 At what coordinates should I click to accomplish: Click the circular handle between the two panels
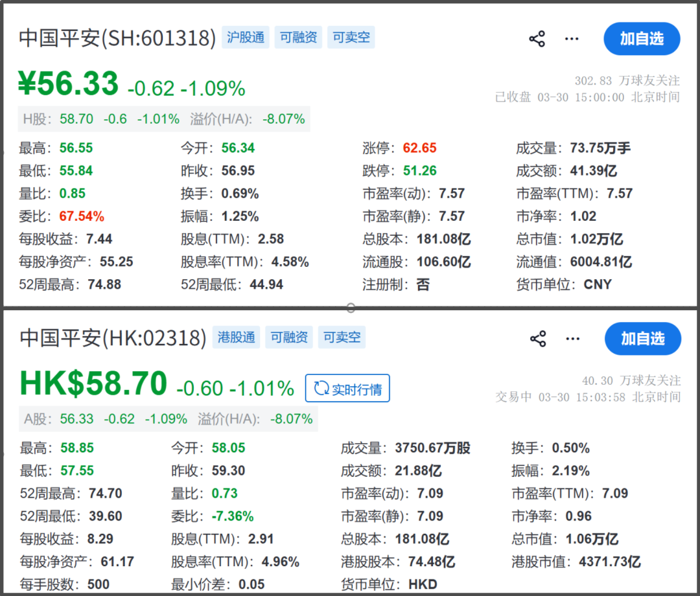click(351, 307)
